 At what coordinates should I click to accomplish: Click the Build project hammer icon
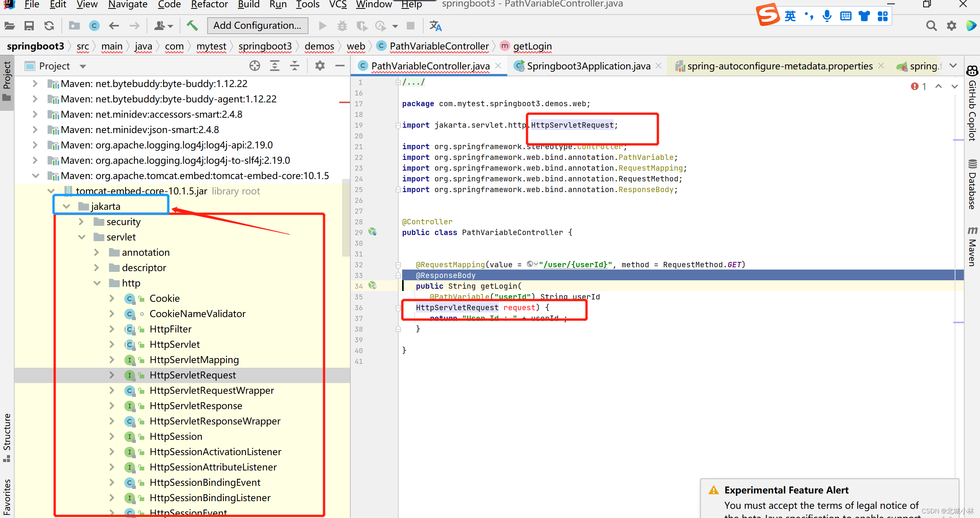pos(192,26)
